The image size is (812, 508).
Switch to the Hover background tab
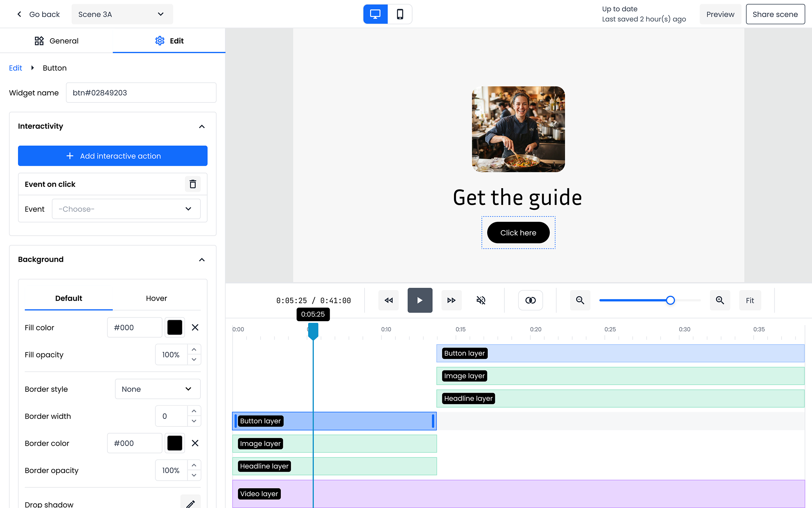click(x=156, y=298)
